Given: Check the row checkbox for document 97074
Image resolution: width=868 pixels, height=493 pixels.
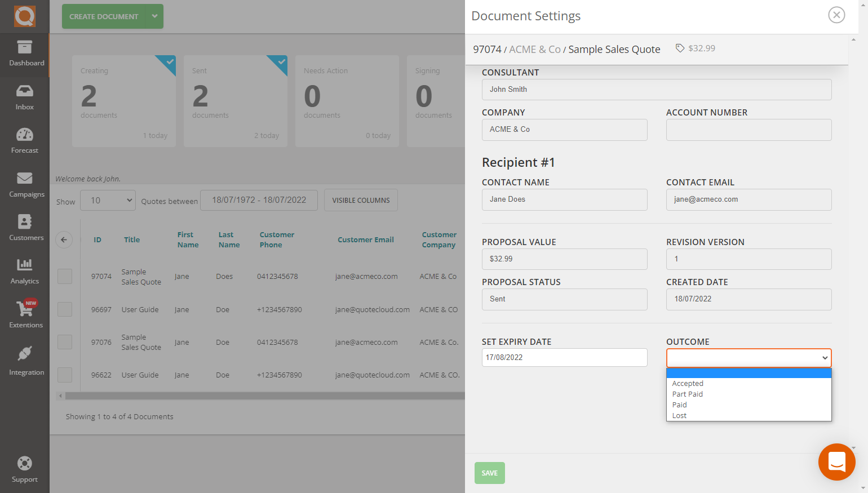Looking at the screenshot, I should 65,276.
